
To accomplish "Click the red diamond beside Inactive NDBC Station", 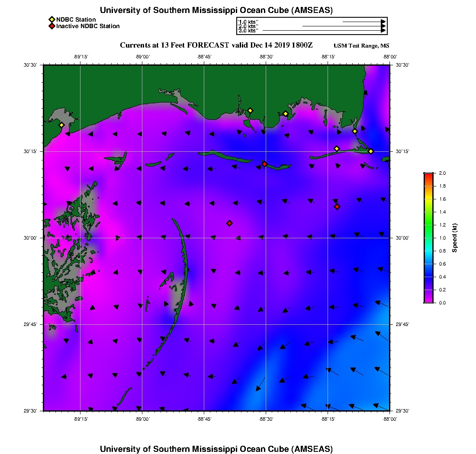I will click(x=51, y=26).
